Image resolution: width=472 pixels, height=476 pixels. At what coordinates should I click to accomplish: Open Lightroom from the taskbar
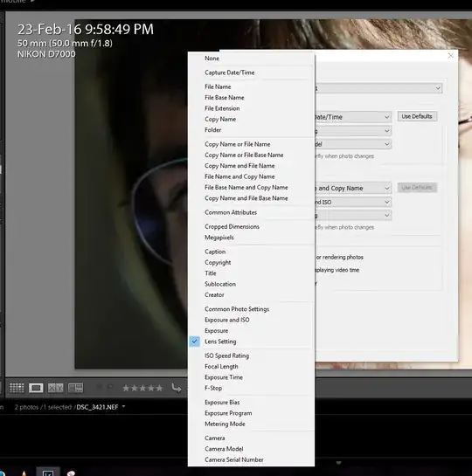pyautogui.click(x=48, y=473)
